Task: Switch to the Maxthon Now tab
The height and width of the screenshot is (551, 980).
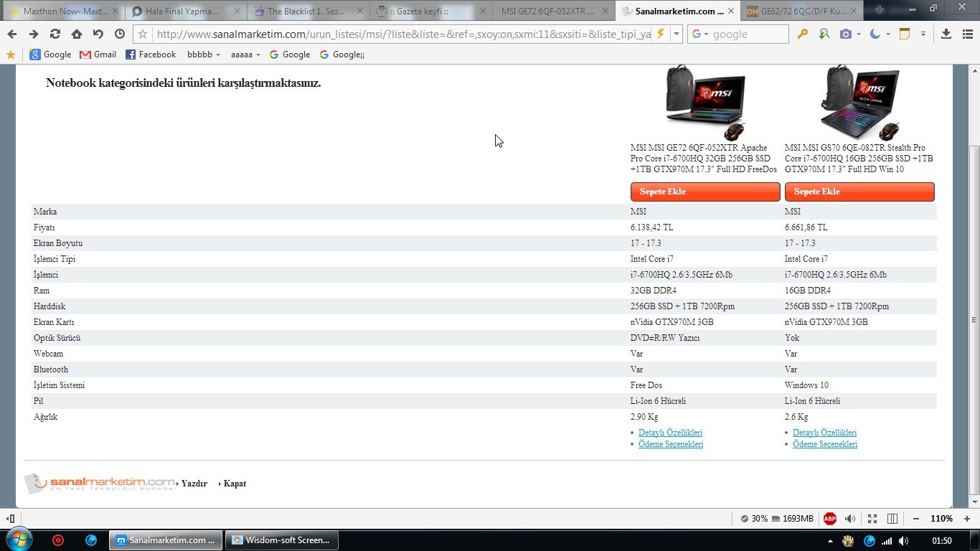Action: click(x=63, y=11)
